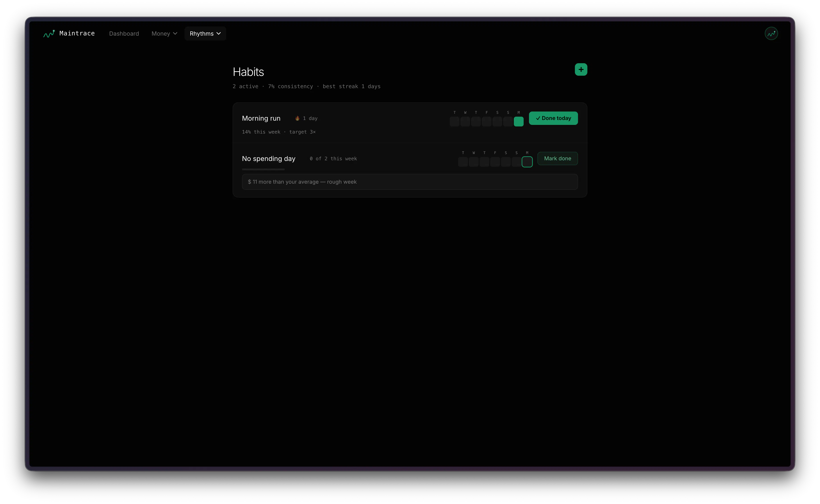Click the '0 of 2 this week' label
The height and width of the screenshot is (504, 820).
pos(333,159)
